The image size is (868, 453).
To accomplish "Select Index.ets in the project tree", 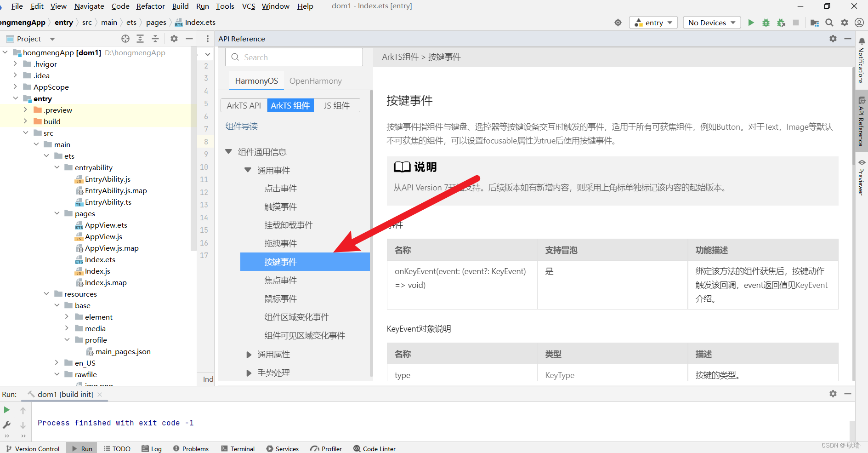I will tap(100, 259).
